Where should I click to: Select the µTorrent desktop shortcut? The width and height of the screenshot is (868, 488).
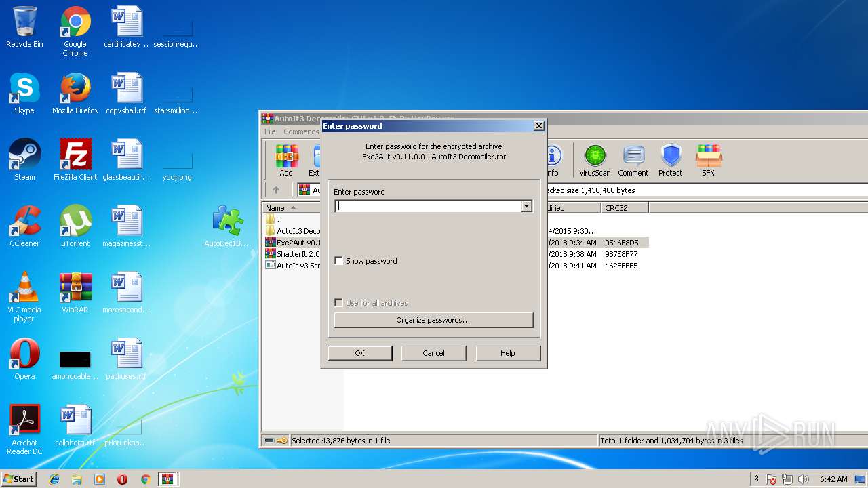(75, 226)
